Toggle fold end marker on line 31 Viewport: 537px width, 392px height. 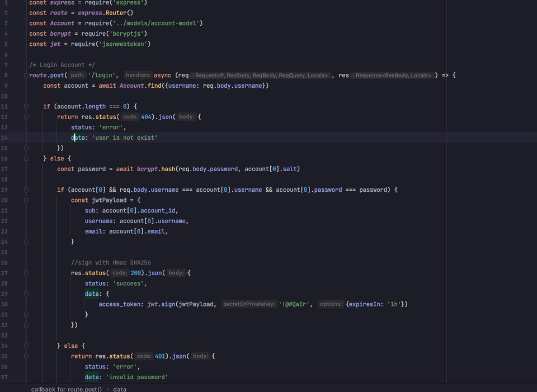point(26,315)
